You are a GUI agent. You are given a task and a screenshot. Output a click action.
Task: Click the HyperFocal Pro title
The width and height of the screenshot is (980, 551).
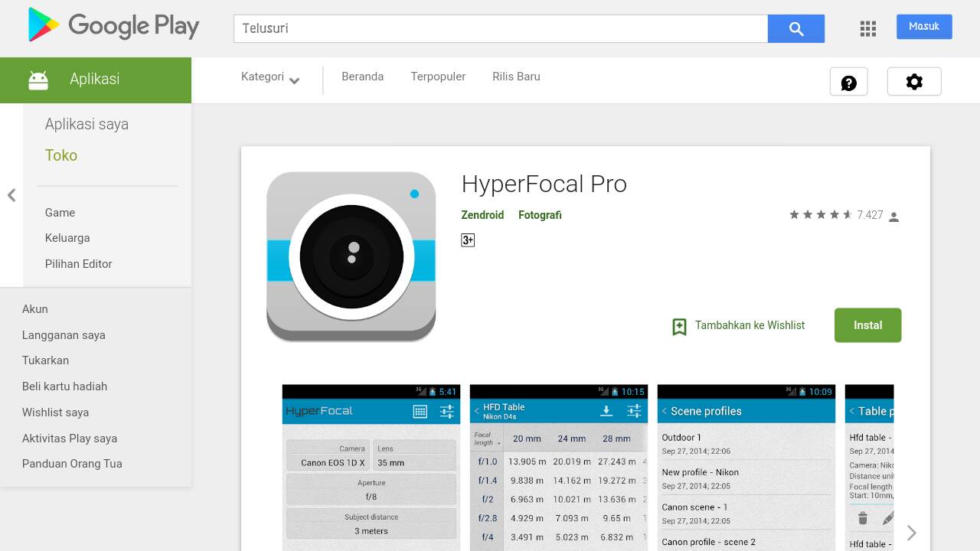[x=544, y=184]
